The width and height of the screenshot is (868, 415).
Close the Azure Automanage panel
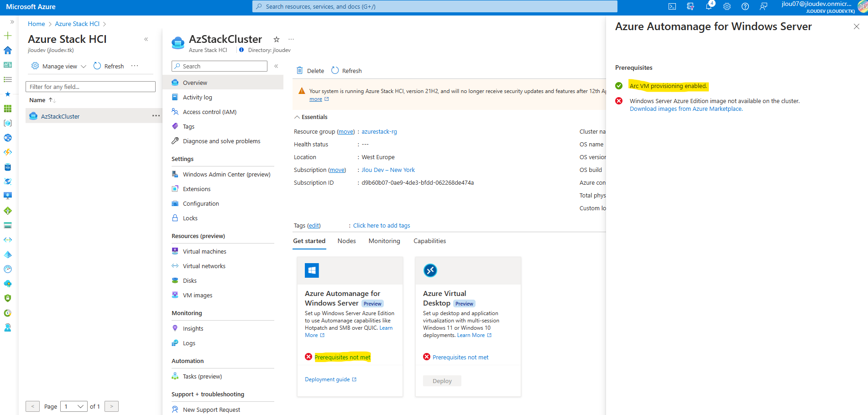(x=857, y=26)
